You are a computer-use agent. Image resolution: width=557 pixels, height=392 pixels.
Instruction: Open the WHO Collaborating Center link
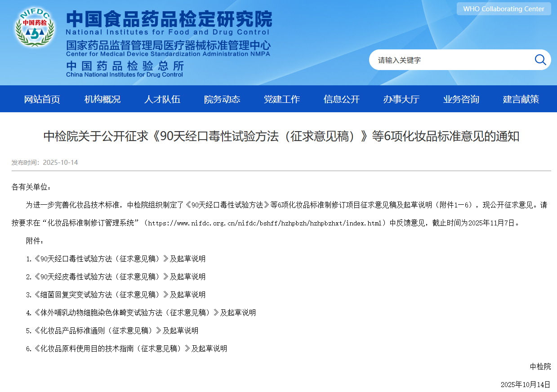[x=504, y=9]
